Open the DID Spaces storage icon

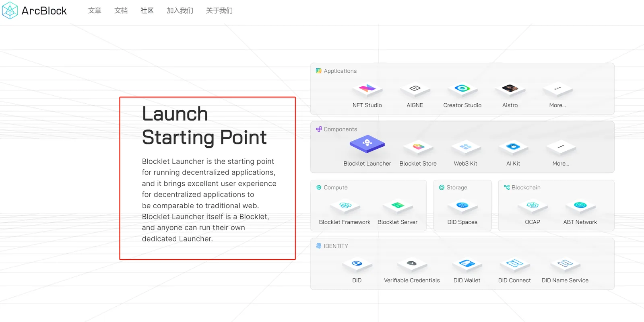(462, 206)
